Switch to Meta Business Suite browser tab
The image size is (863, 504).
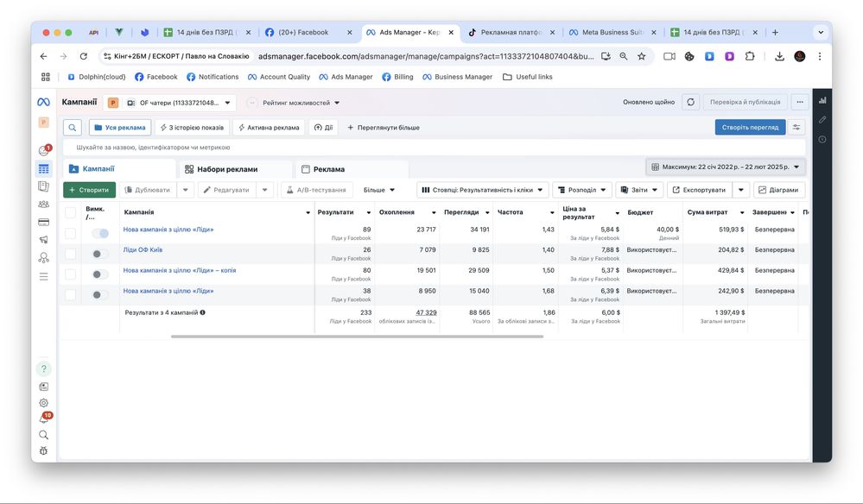(x=612, y=33)
